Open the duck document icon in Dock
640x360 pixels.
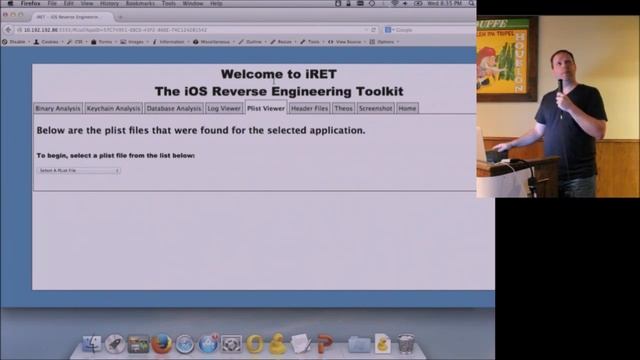coord(383,344)
